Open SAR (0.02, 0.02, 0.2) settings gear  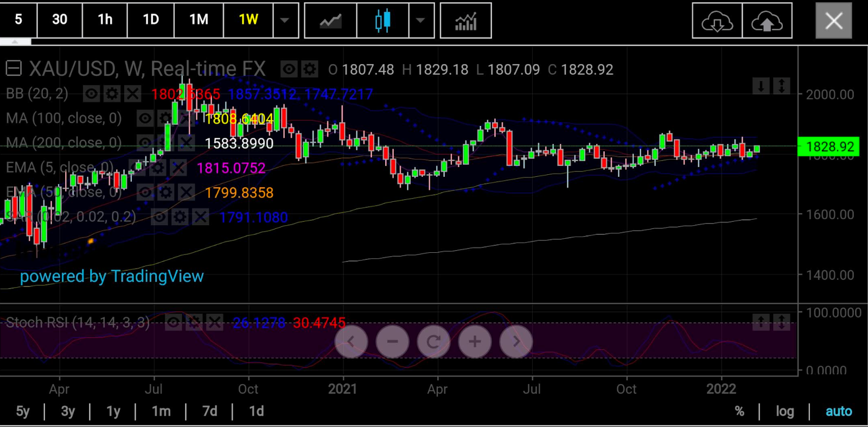pyautogui.click(x=180, y=218)
